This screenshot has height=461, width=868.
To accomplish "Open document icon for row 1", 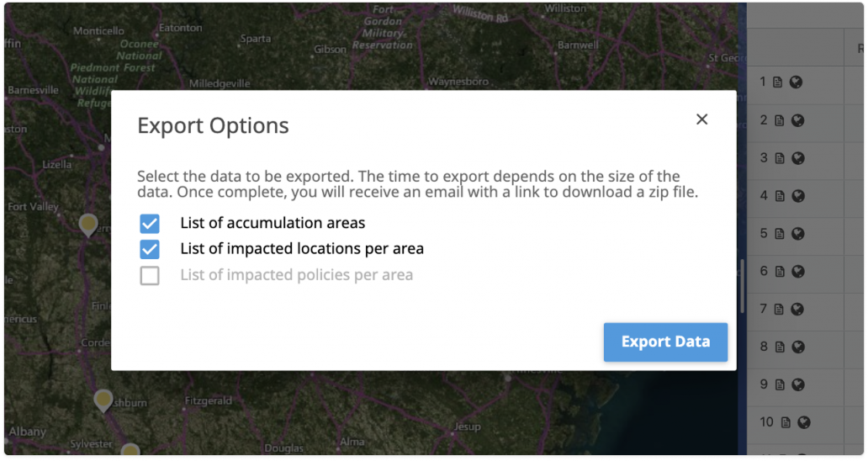I will (778, 82).
